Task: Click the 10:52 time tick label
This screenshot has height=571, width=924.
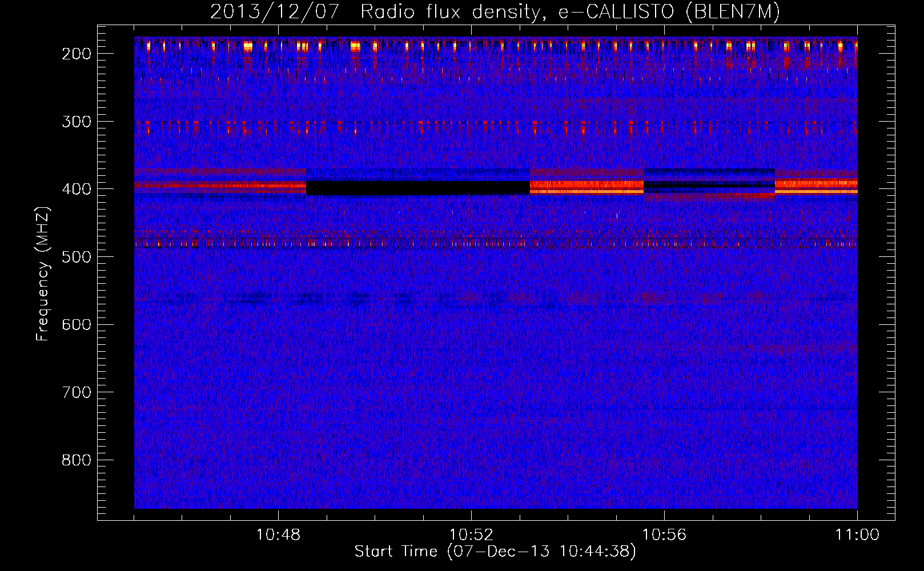Action: click(x=471, y=535)
